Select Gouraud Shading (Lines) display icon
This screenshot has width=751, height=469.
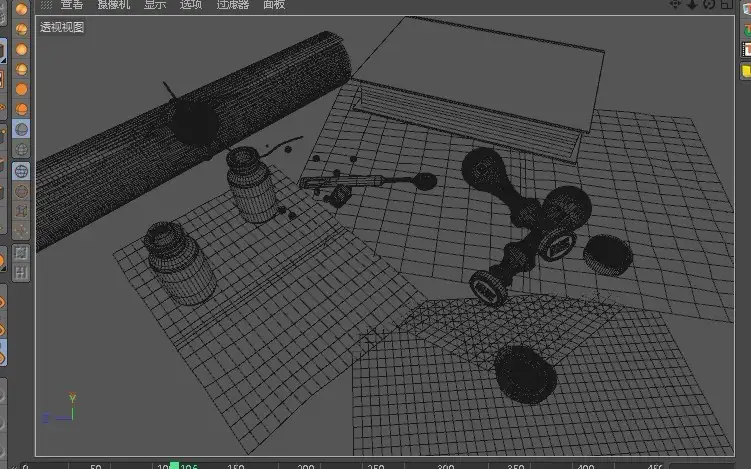click(x=21, y=29)
